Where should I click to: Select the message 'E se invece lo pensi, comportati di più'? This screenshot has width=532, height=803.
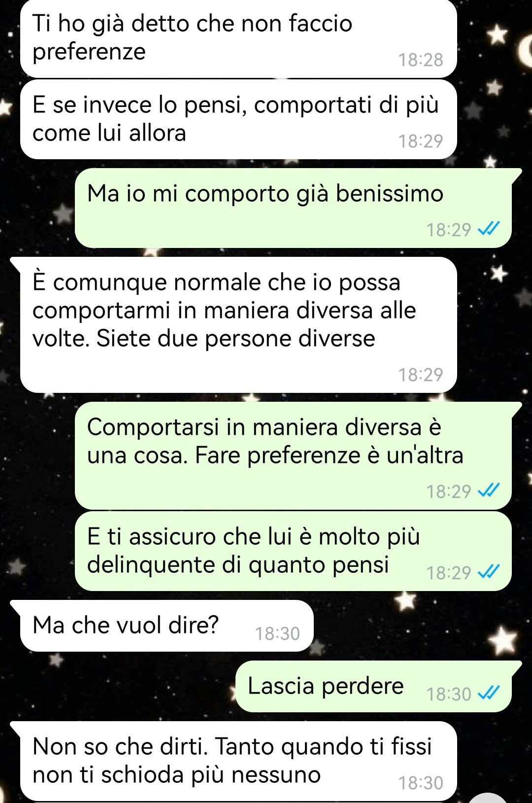coord(238,119)
